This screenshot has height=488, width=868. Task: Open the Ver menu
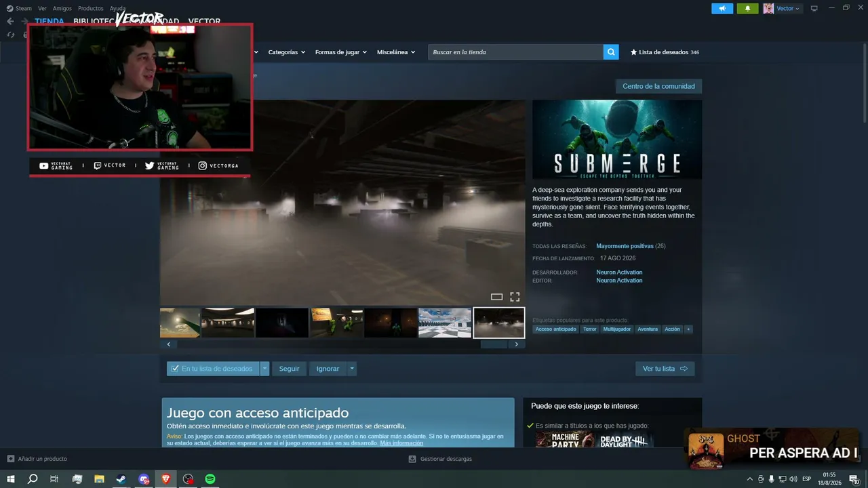click(x=42, y=8)
